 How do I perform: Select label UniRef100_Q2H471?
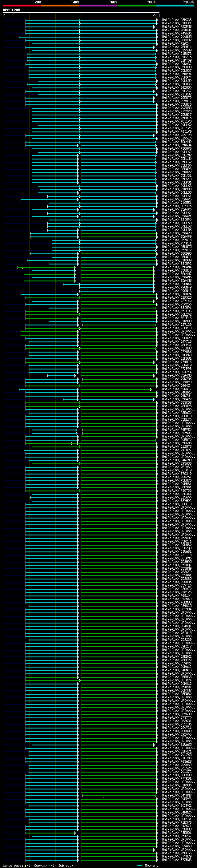pos(177,751)
